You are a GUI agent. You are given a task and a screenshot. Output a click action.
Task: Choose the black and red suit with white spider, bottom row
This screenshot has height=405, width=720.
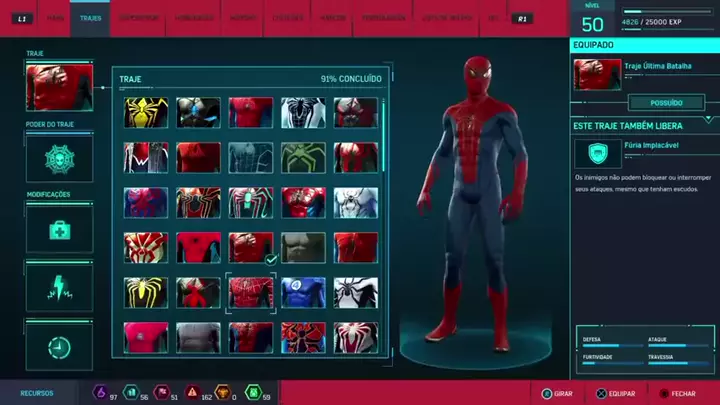pyautogui.click(x=355, y=338)
